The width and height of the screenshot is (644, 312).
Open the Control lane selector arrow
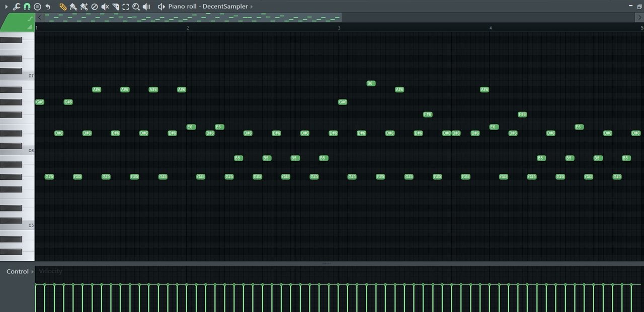coord(33,271)
